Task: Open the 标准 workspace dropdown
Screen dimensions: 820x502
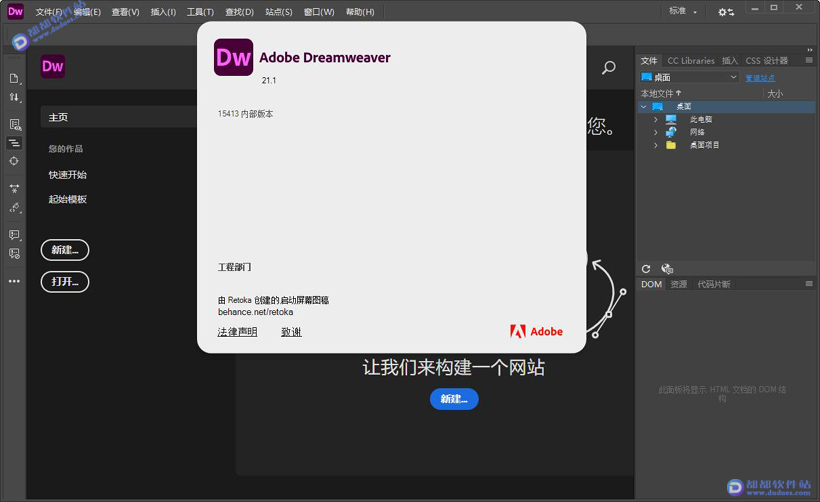Action: pyautogui.click(x=683, y=11)
